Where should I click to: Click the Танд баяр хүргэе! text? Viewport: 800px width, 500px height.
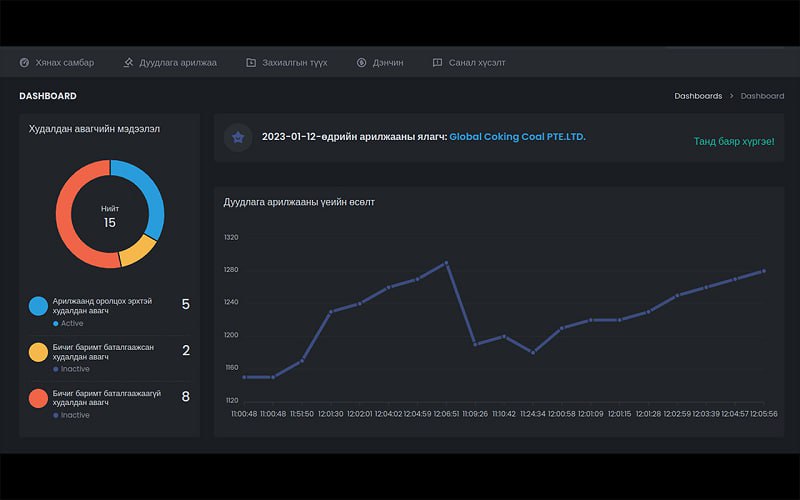coord(734,141)
